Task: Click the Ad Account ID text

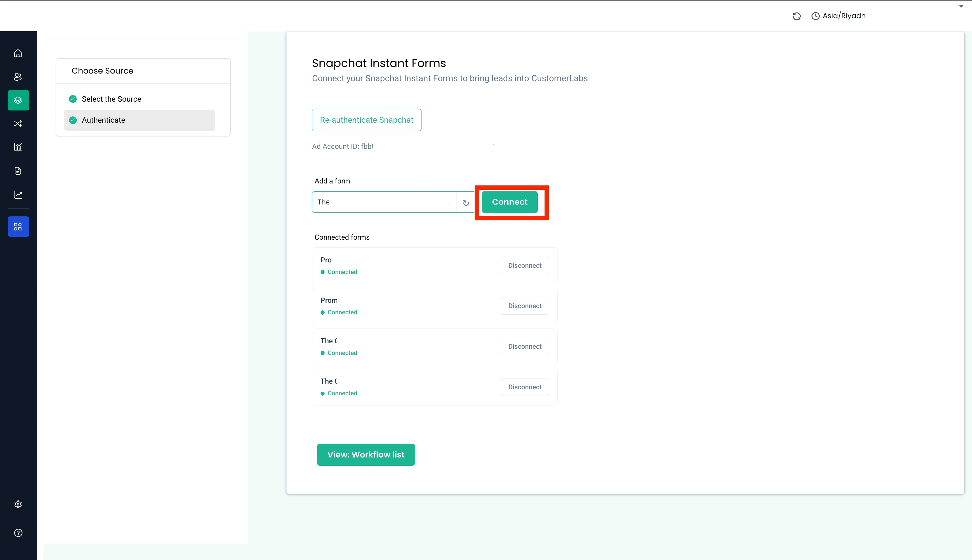Action: click(342, 147)
